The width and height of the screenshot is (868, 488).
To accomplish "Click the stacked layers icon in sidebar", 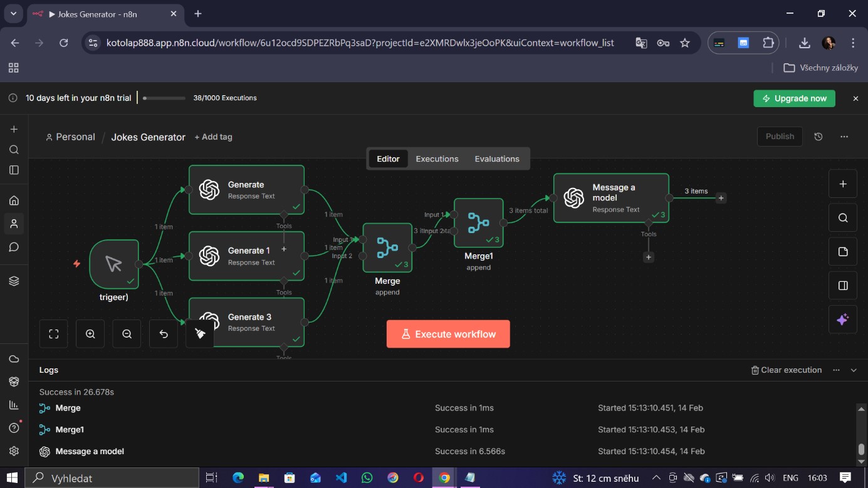I will pos(14,281).
